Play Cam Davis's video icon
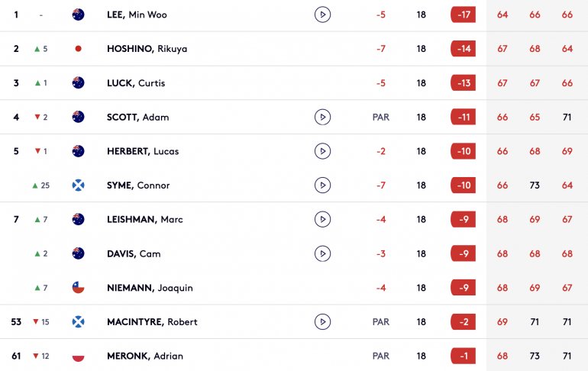Viewport: 588px width, 371px height. [322, 253]
